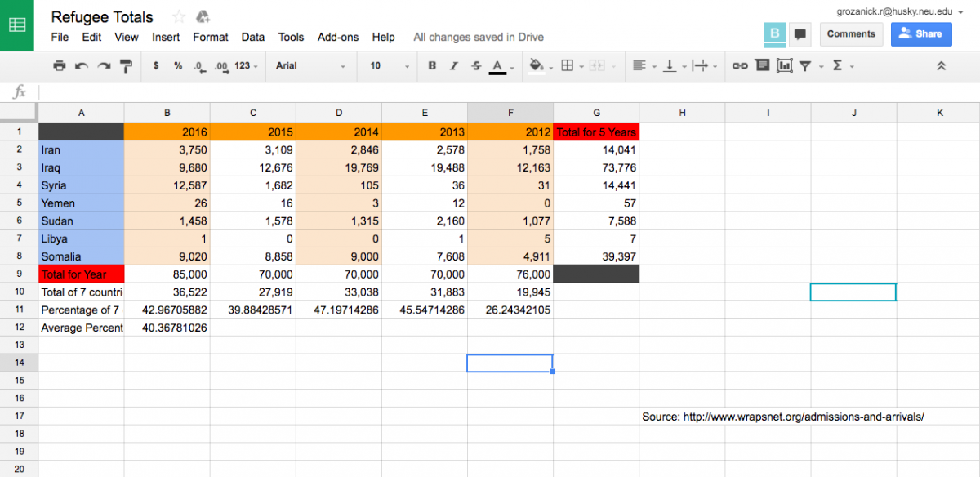Click the blue Share button
980x477 pixels.
tap(921, 33)
